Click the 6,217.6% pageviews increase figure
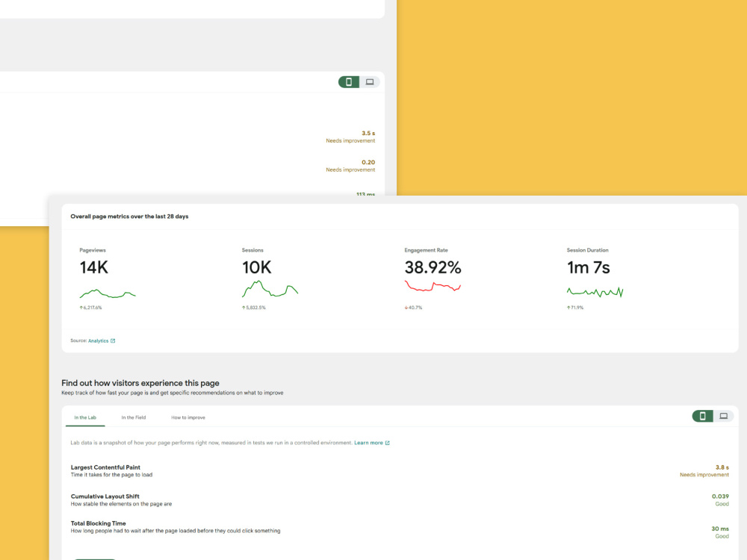Viewport: 747px width, 560px height. [90, 308]
